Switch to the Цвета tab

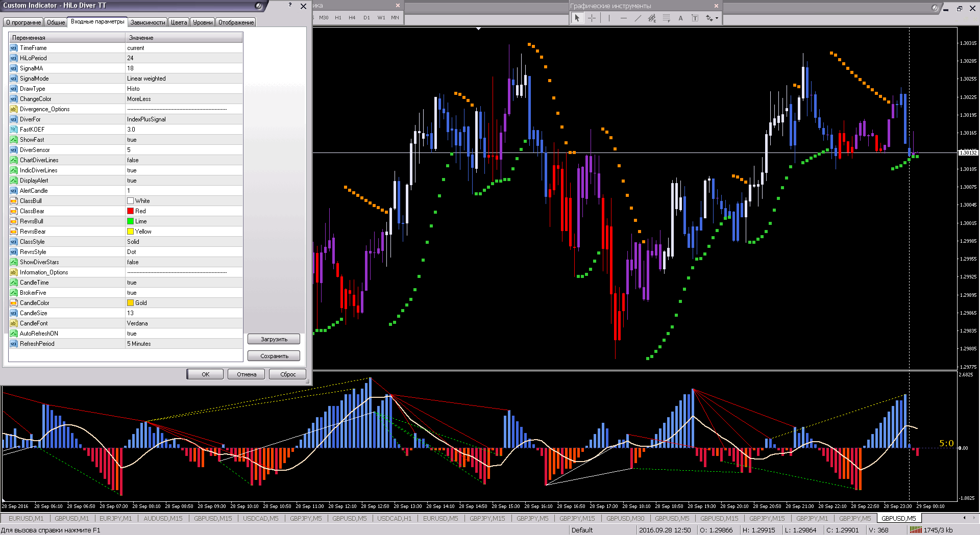179,22
